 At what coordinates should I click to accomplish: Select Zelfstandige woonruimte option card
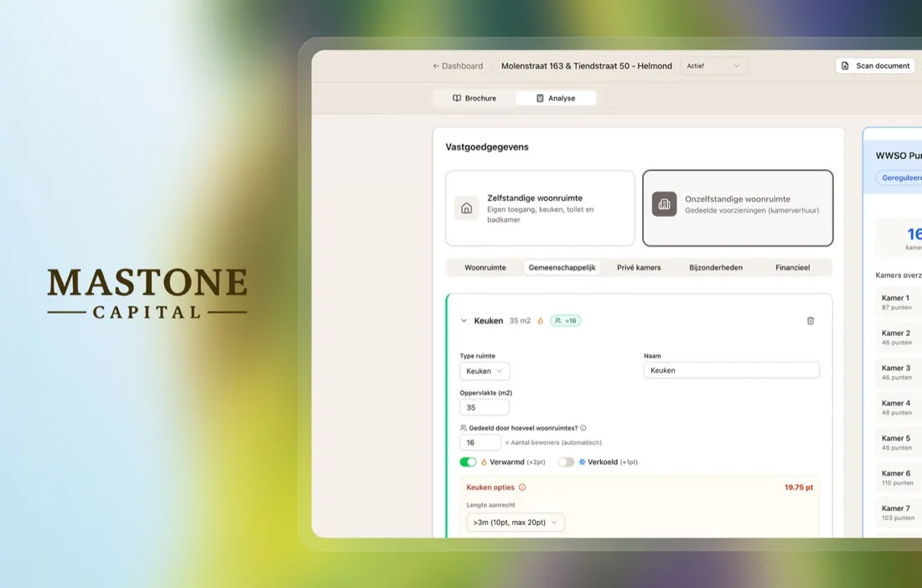pyautogui.click(x=540, y=208)
